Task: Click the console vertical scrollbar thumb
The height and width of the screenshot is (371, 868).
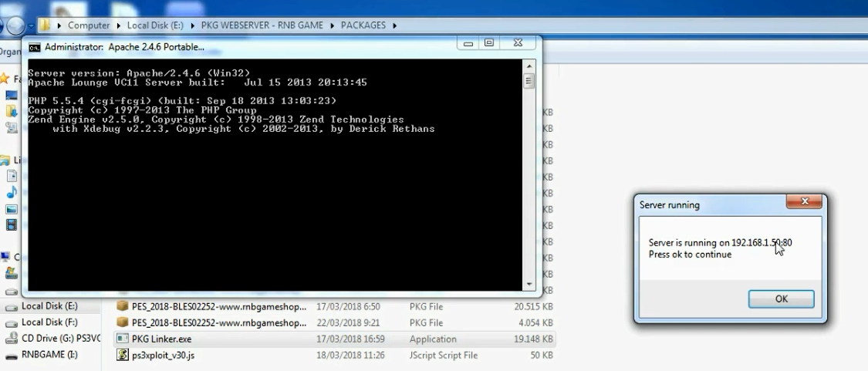Action: [529, 82]
